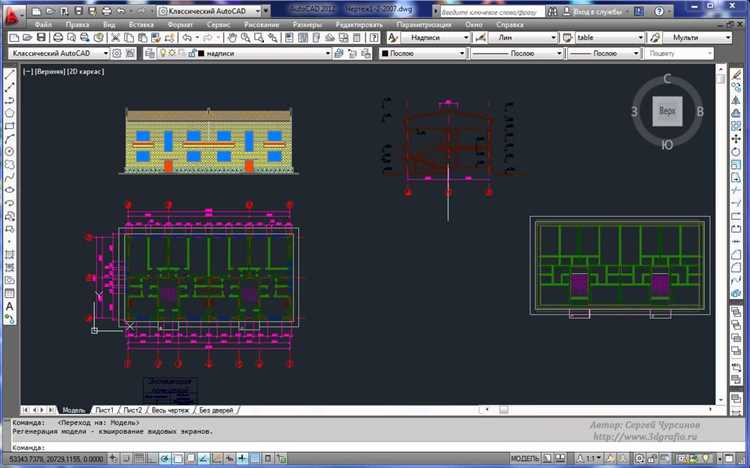Click the vertical scrollbar down arrow of drawing area
The width and height of the screenshot is (750, 468).
coord(721,400)
